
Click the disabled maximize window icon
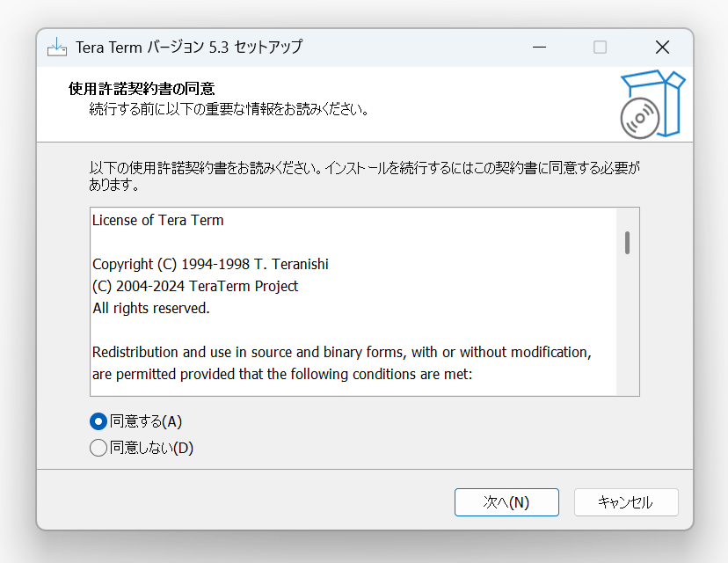[600, 48]
